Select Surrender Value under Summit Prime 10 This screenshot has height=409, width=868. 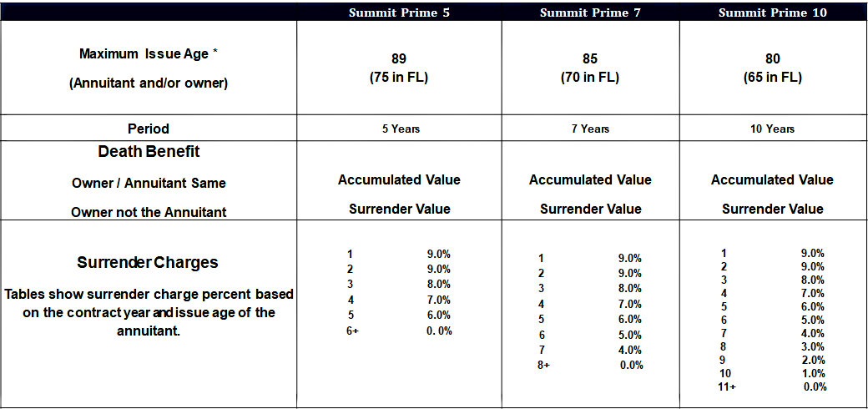tap(772, 210)
